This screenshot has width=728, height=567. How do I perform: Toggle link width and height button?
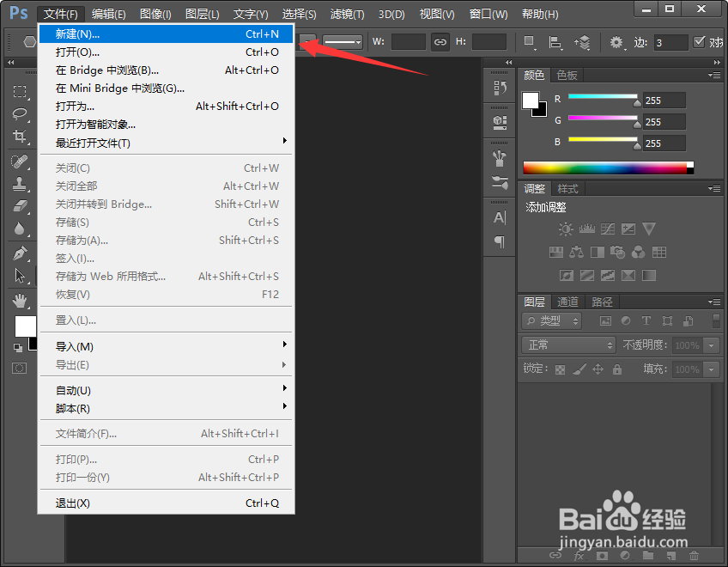440,42
